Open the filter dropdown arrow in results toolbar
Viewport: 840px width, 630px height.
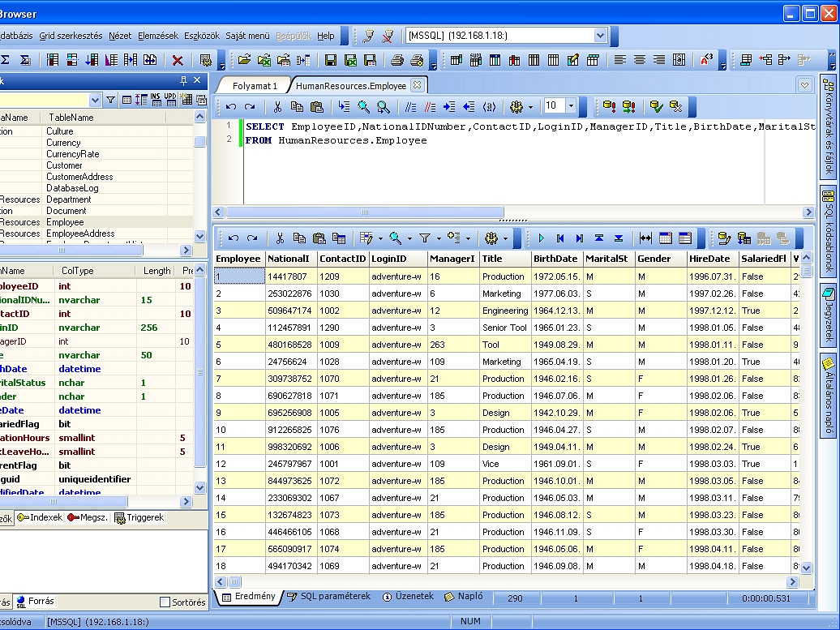click(439, 238)
